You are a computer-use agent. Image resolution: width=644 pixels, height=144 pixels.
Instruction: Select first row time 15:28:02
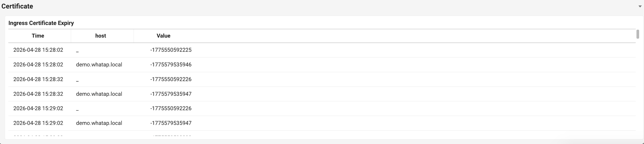(38, 50)
